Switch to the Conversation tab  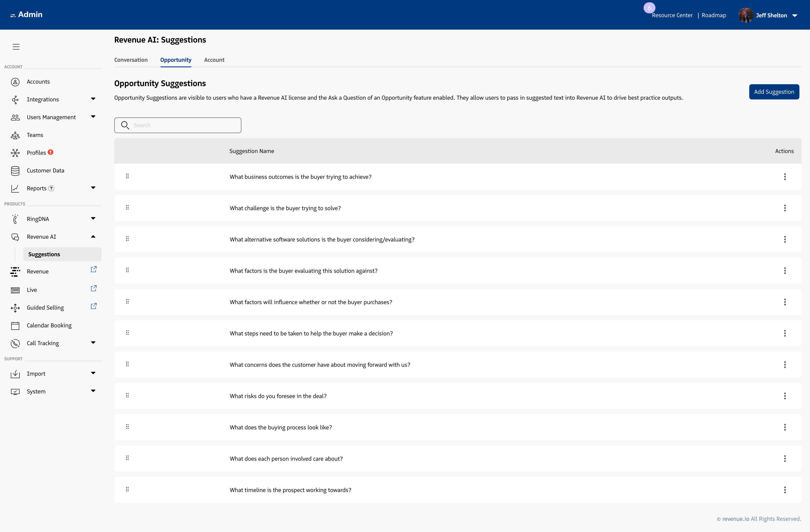pyautogui.click(x=131, y=60)
